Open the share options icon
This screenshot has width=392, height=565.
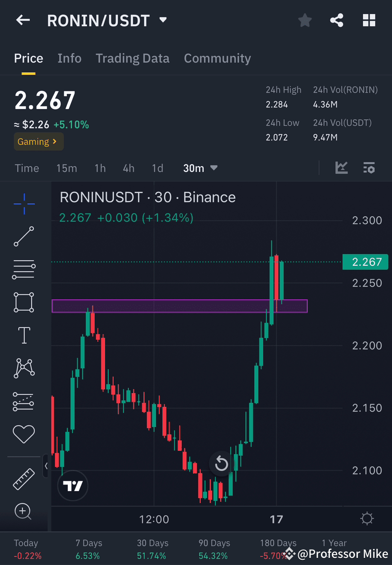[337, 20]
